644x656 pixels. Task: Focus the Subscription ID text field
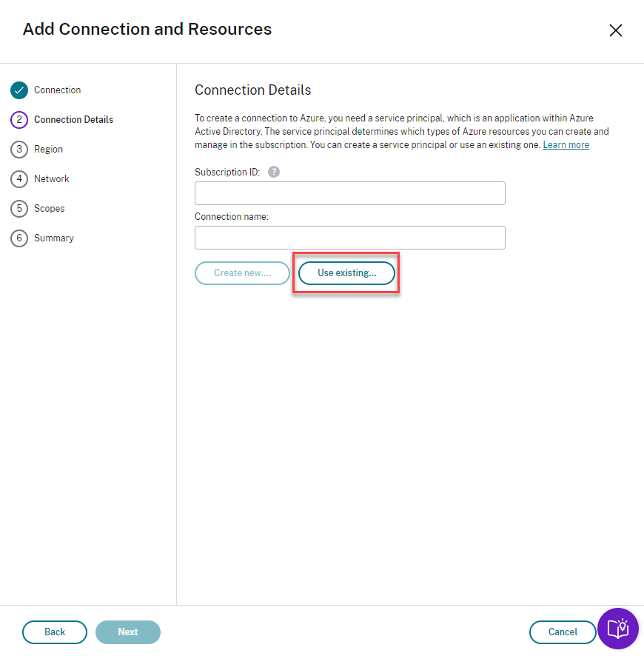click(x=349, y=193)
